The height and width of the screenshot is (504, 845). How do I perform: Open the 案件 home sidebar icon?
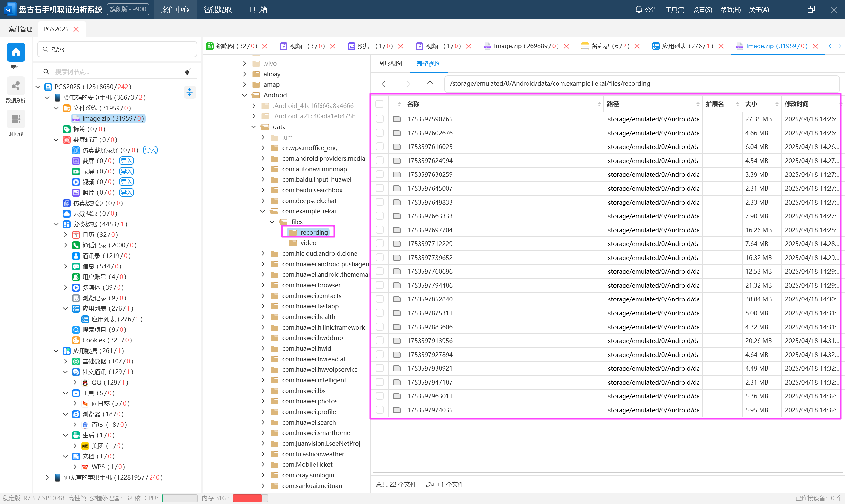[x=16, y=52]
